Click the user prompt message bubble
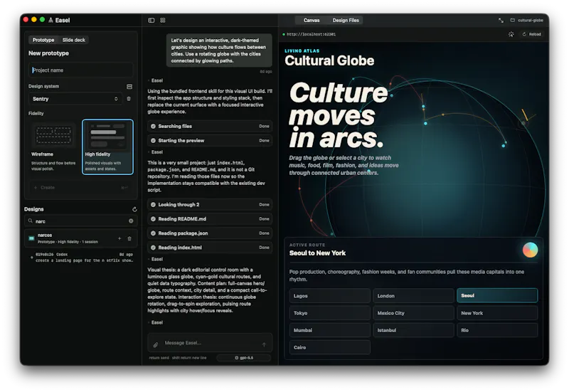This screenshot has width=569, height=392. [x=219, y=51]
